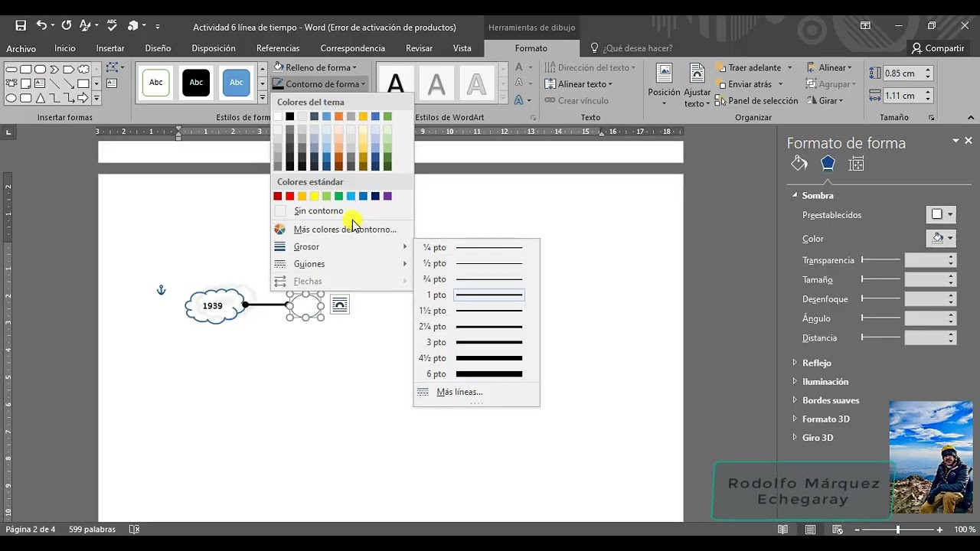Open the Girar dropdown

pyautogui.click(x=825, y=101)
